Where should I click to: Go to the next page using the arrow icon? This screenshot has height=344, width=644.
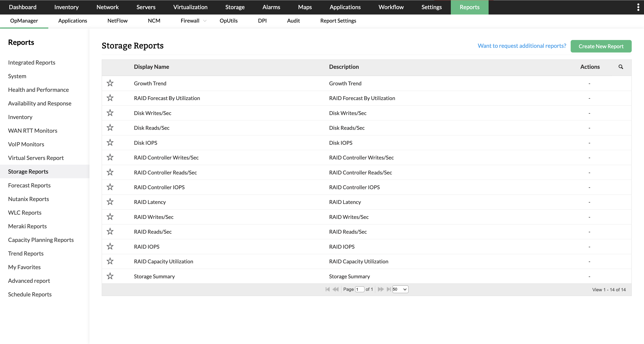coord(381,289)
